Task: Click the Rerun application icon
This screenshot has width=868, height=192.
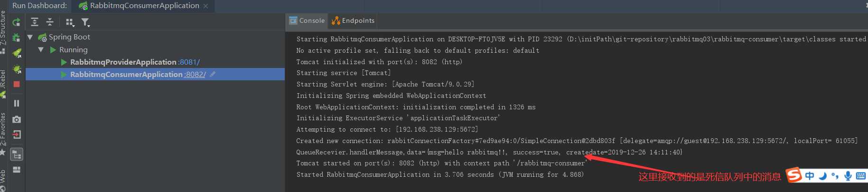Action: click(x=16, y=22)
